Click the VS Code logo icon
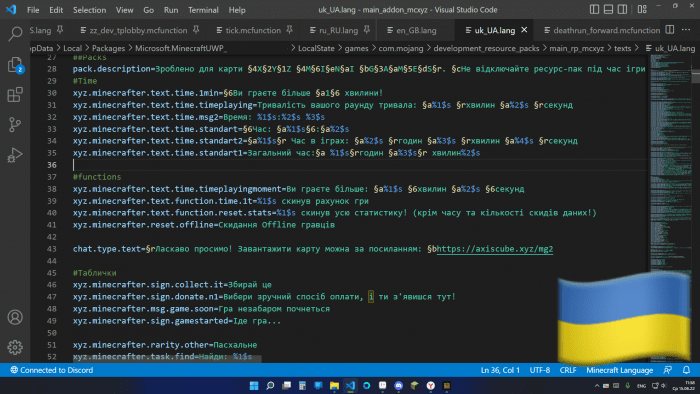The image size is (700, 394). tap(11, 9)
